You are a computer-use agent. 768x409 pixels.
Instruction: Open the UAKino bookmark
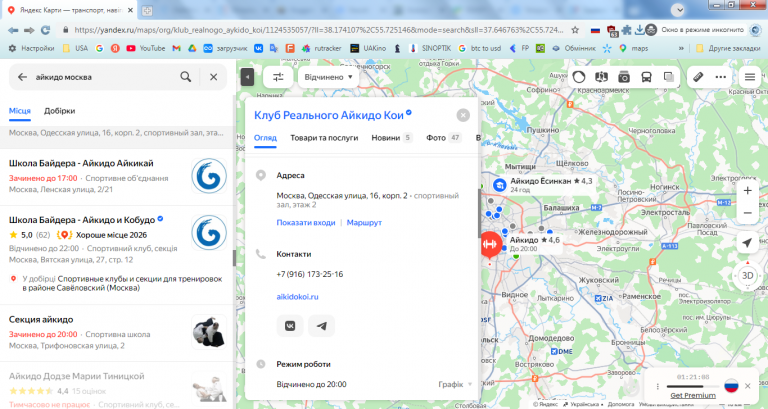(368, 48)
